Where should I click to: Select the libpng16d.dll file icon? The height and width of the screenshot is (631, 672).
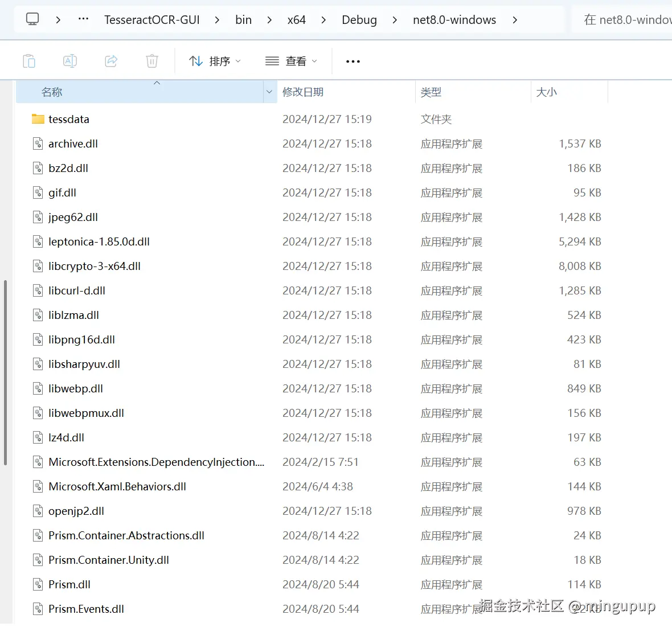tap(38, 339)
